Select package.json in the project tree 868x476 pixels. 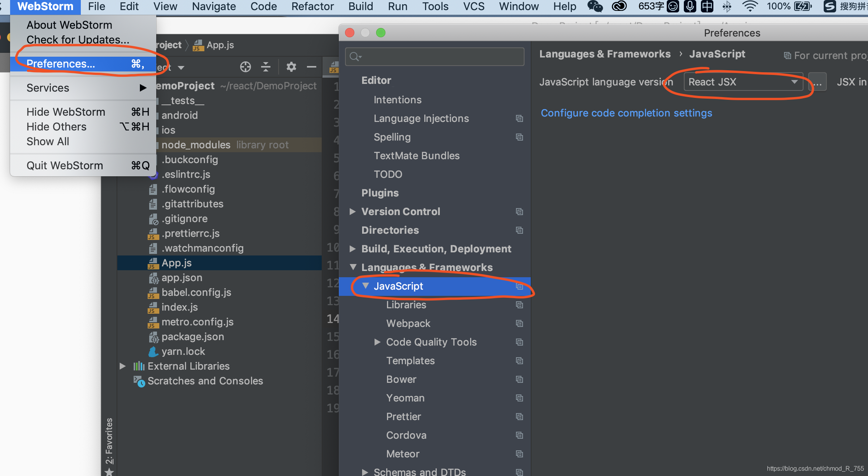tap(193, 337)
